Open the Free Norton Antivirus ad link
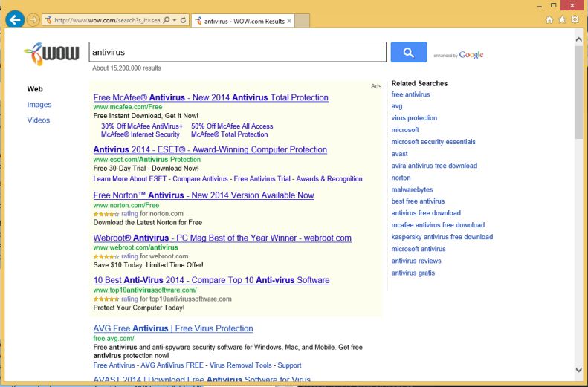This screenshot has width=588, height=387. [x=204, y=195]
